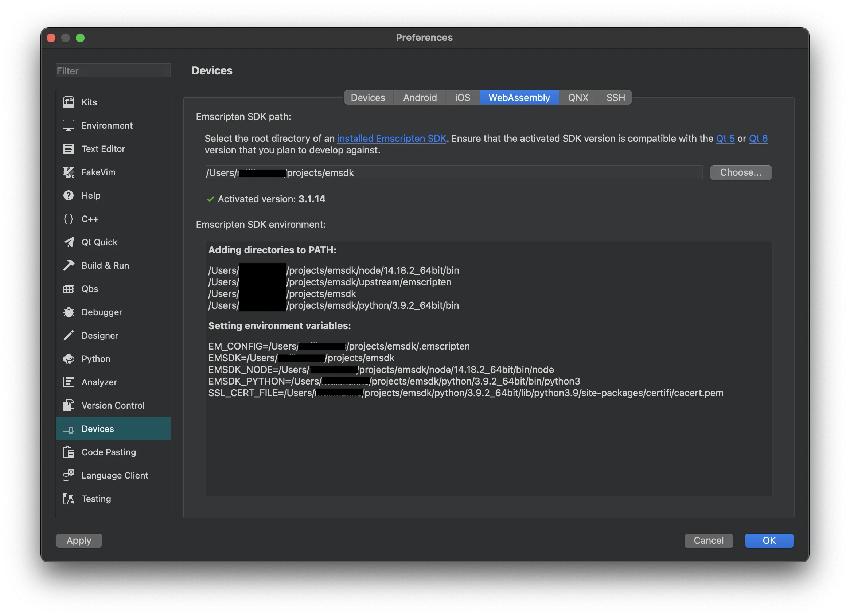
Task: Click the Emscripten SDK path field
Action: 487,173
